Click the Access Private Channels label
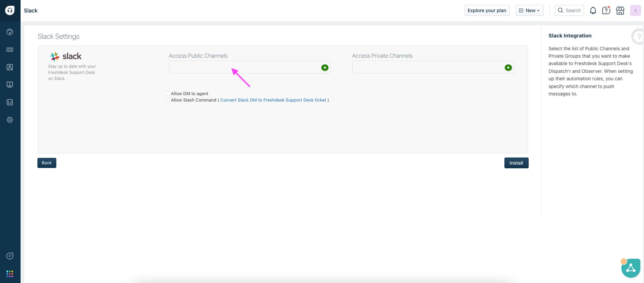 tap(382, 56)
